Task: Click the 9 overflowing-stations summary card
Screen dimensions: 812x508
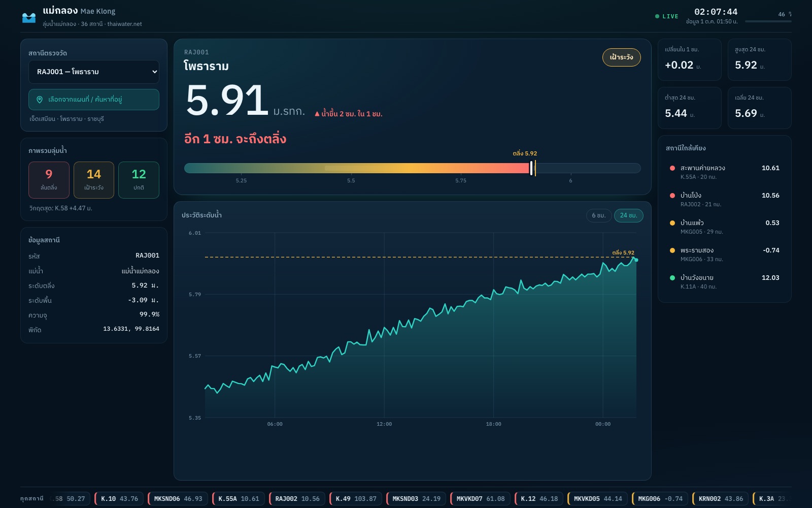Action: (49, 180)
